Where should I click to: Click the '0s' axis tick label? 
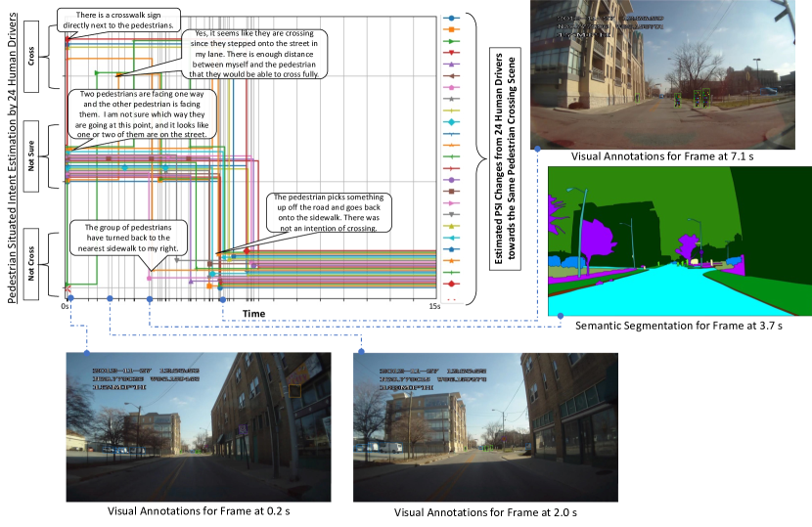coord(65,306)
